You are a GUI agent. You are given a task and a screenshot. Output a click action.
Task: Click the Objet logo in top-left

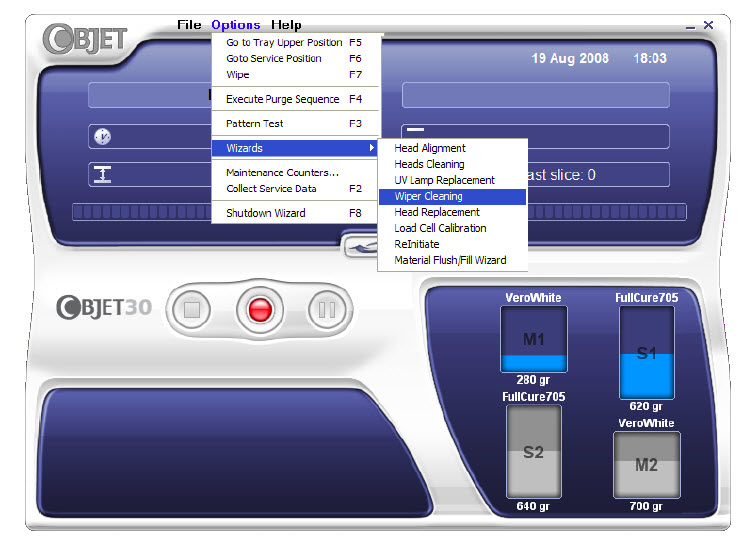pyautogui.click(x=85, y=40)
